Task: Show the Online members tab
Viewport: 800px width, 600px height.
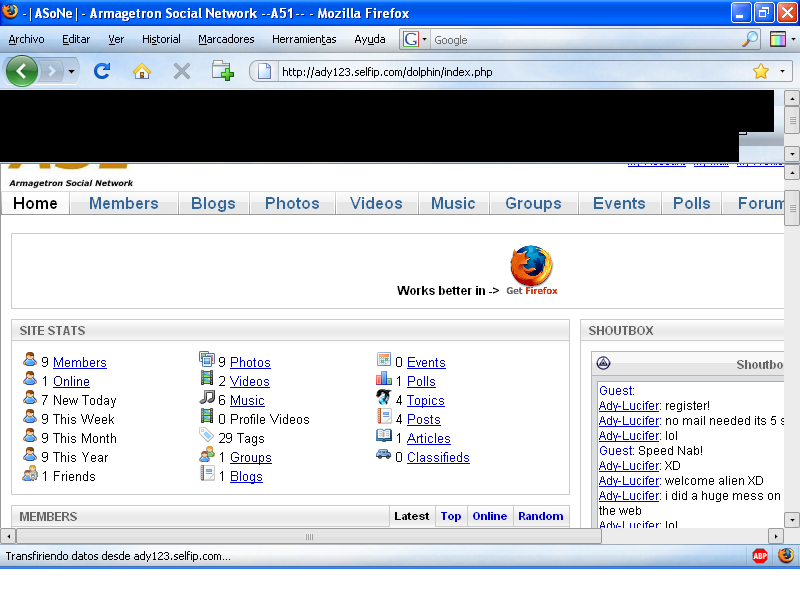Action: [489, 516]
